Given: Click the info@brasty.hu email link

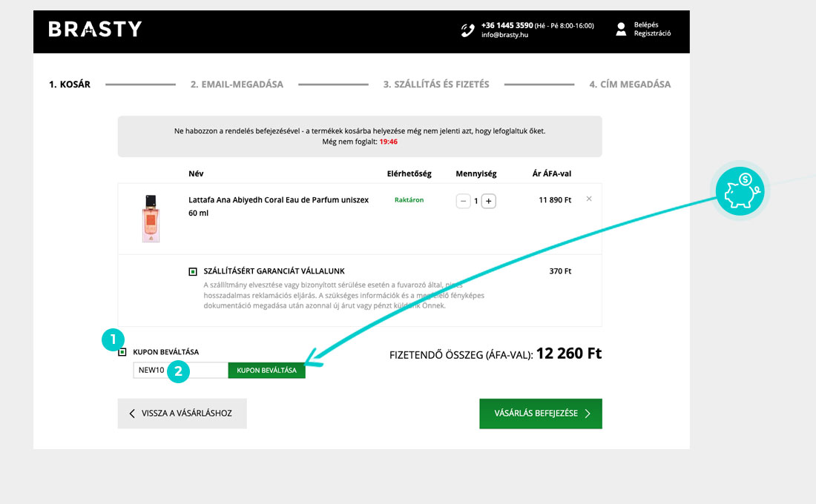Looking at the screenshot, I should 504,34.
